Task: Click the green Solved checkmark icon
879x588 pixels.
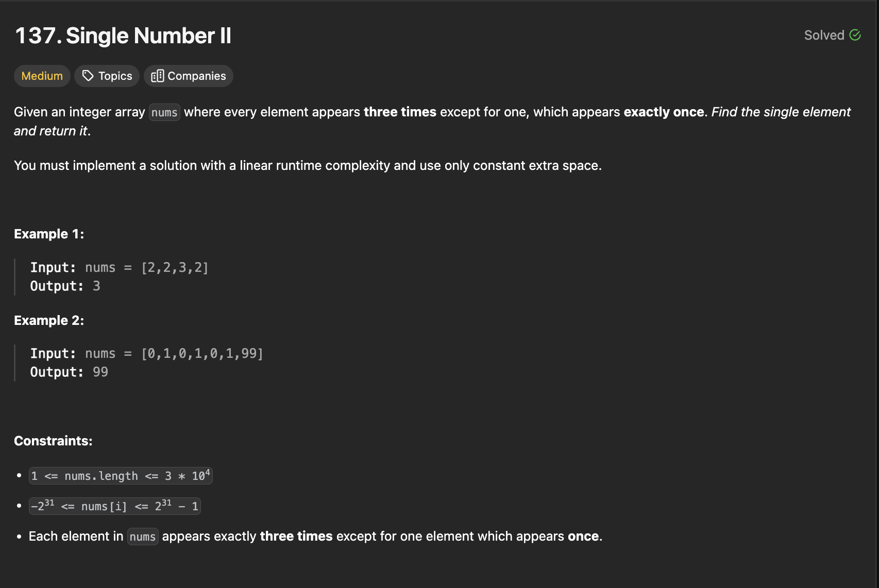Action: click(855, 35)
